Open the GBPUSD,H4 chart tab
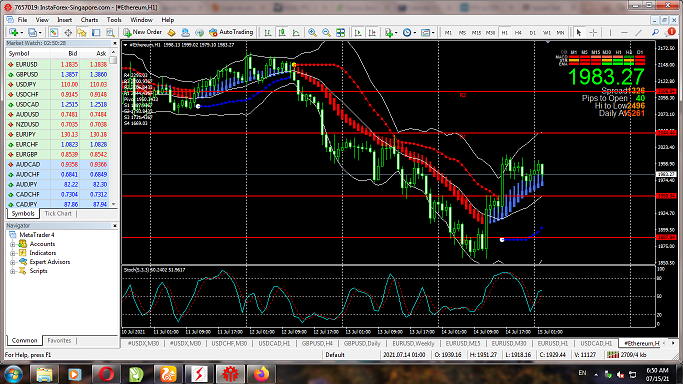This screenshot has height=384, width=683. coord(317,344)
